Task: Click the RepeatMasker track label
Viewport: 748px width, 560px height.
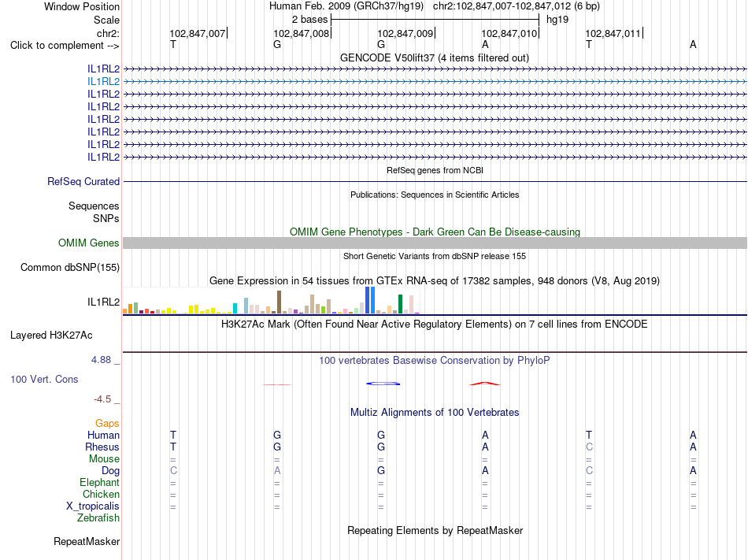Action: coord(87,542)
